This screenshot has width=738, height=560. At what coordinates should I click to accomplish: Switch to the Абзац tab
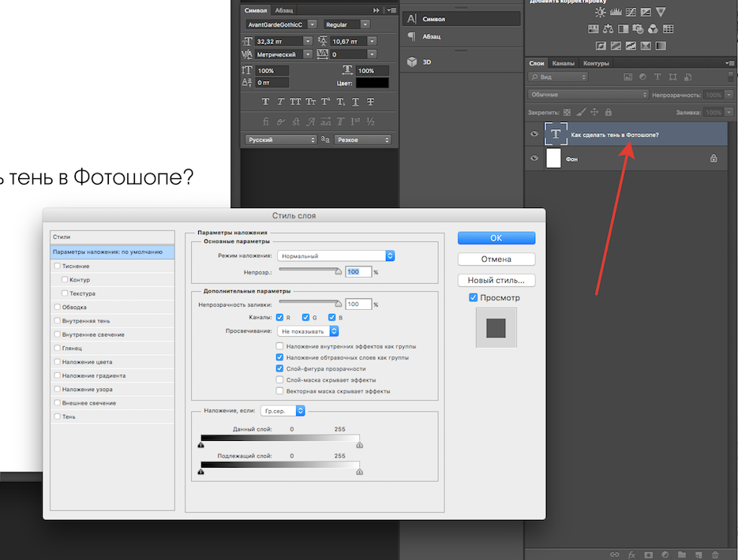[284, 10]
